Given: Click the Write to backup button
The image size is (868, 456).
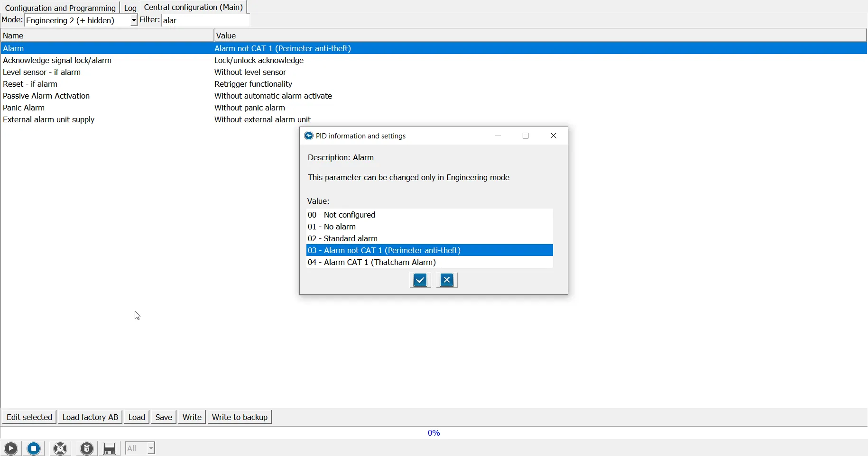Looking at the screenshot, I should tap(240, 417).
